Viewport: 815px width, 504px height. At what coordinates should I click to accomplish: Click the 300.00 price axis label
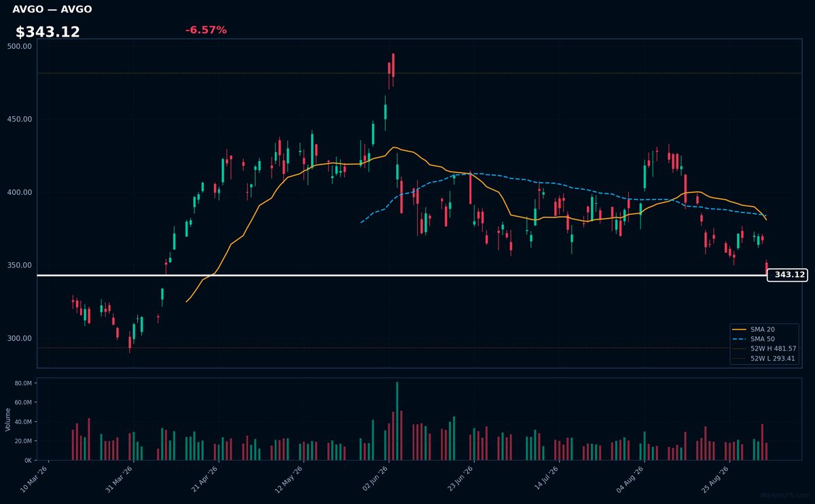click(19, 338)
